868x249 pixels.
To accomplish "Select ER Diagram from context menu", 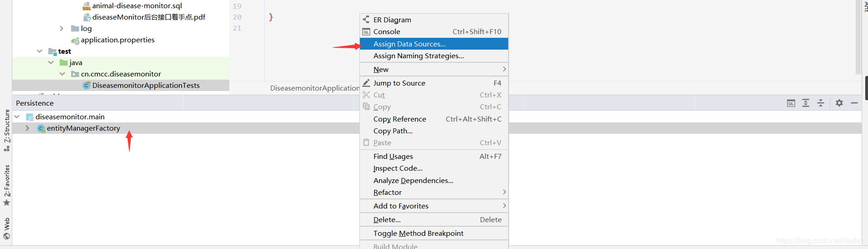I will (392, 20).
